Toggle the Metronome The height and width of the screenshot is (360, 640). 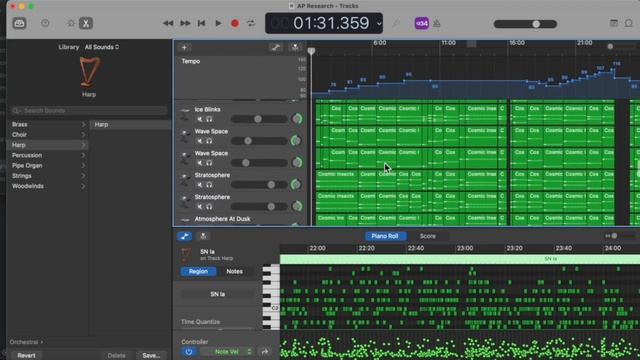coord(437,23)
